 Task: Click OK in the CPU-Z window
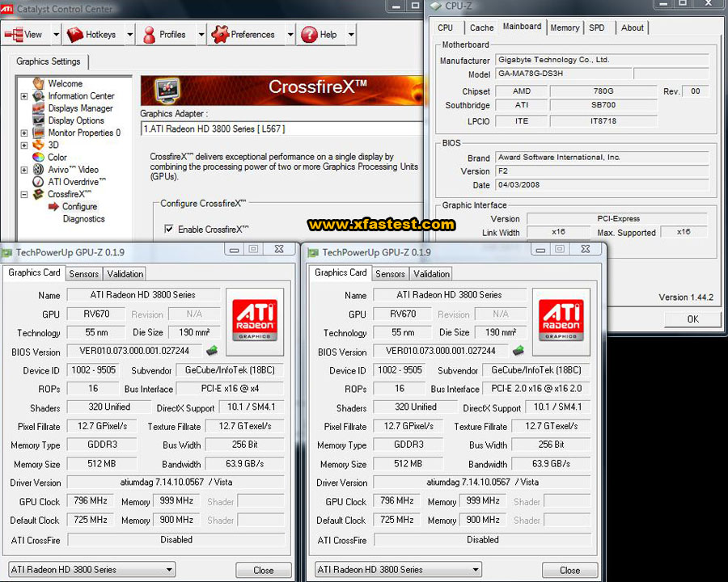coord(692,318)
